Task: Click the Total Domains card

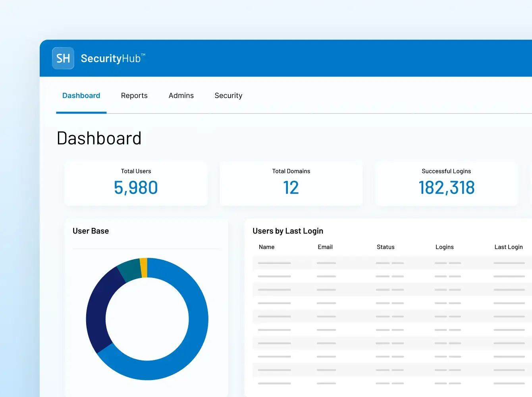Action: coord(291,183)
